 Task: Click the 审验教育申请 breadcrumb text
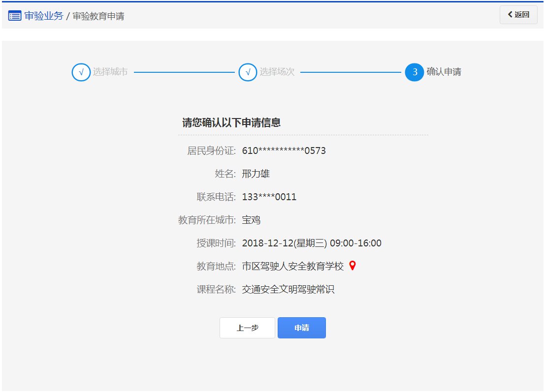[x=98, y=16]
